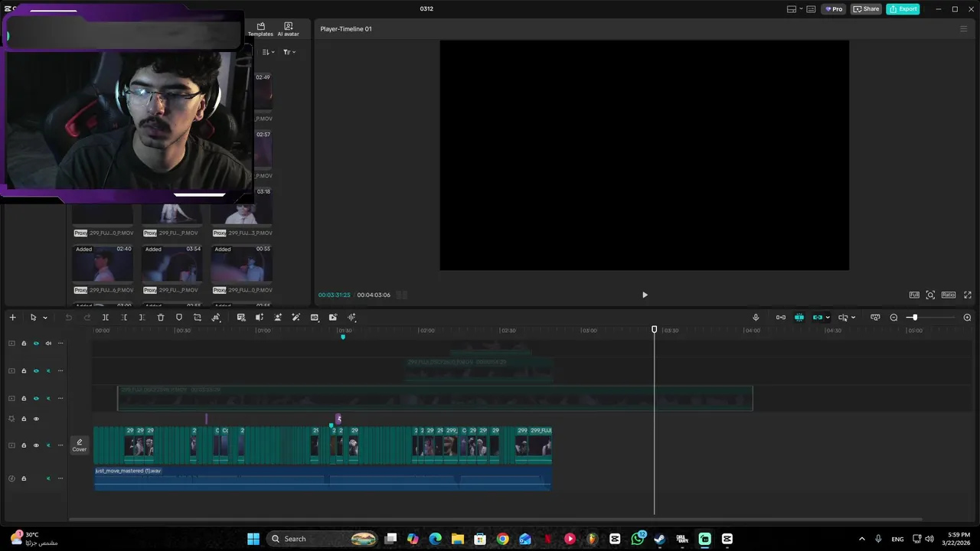This screenshot has height=551, width=980.
Task: Click the Cover edit button on main track
Action: click(x=80, y=445)
